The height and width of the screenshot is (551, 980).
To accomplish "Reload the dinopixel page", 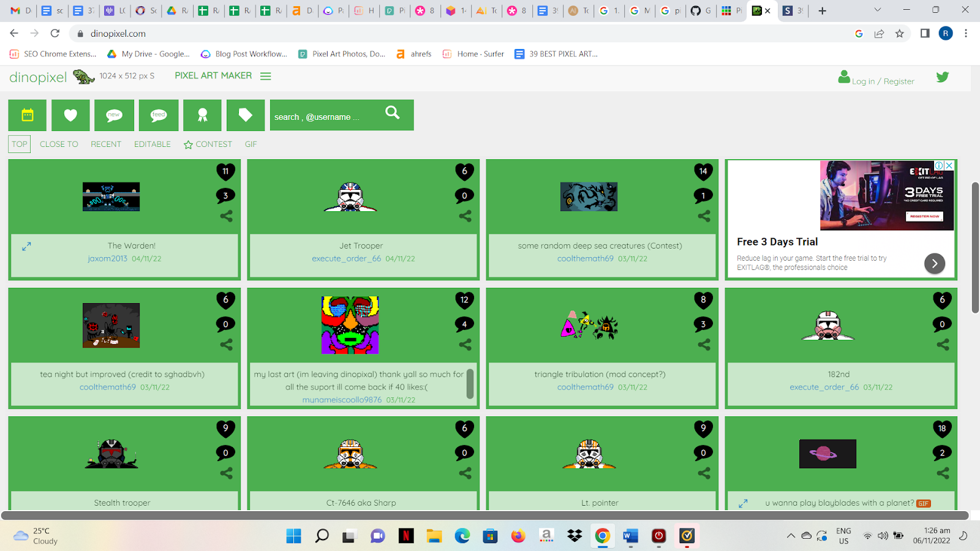I will [55, 34].
